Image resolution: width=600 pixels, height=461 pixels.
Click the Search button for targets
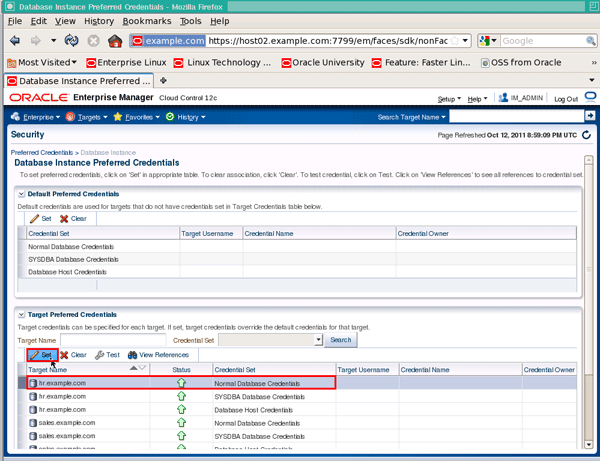[x=340, y=340]
